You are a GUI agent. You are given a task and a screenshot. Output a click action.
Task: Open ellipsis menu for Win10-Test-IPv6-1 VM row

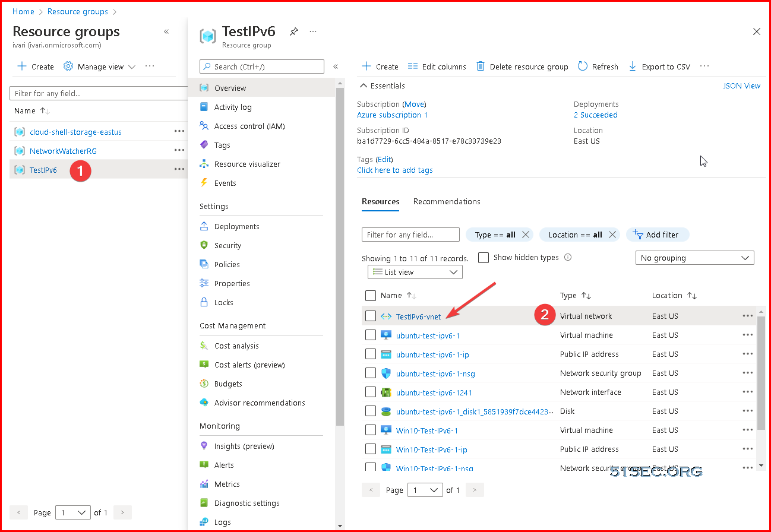coord(748,430)
